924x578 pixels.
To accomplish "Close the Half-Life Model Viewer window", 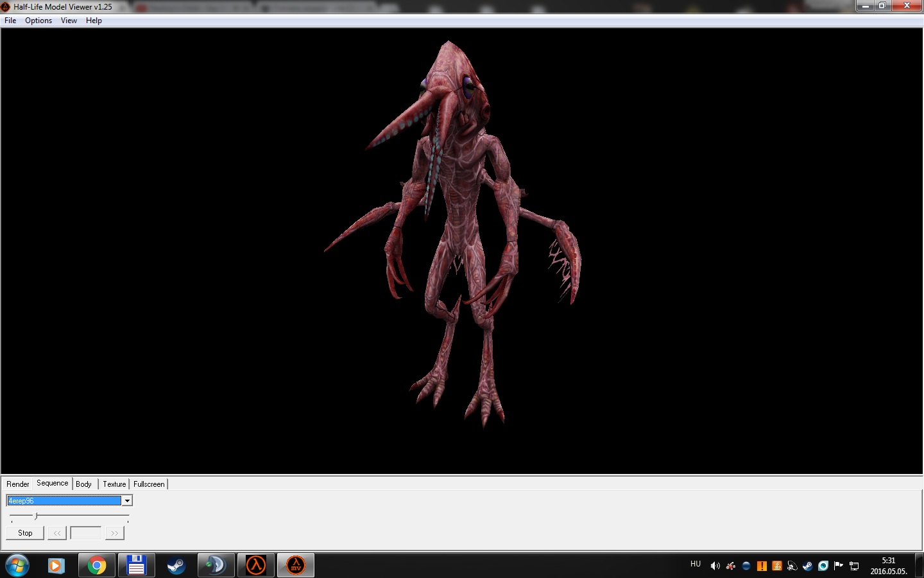I will tap(907, 6).
